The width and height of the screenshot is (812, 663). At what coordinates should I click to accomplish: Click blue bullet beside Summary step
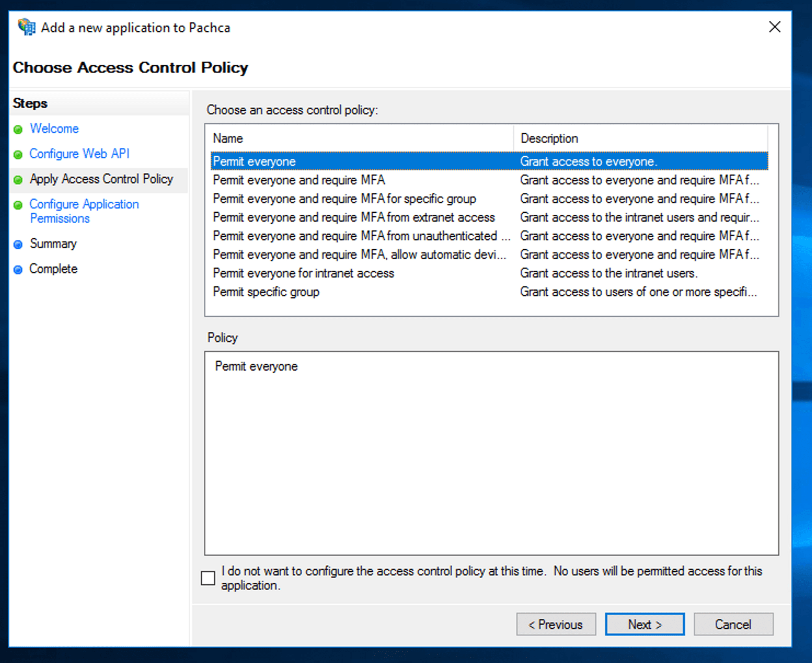pyautogui.click(x=18, y=244)
